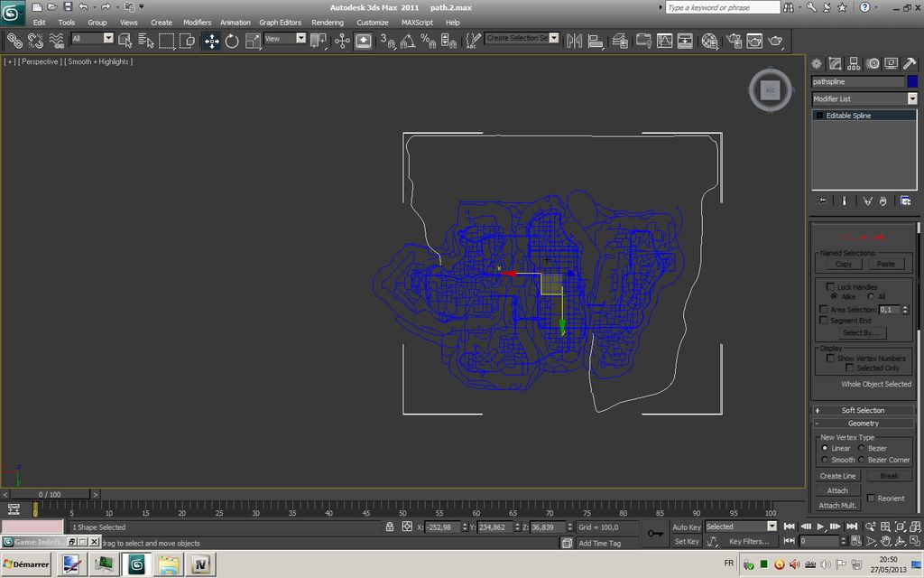Open the Rendering menu
Image resolution: width=924 pixels, height=578 pixels.
tap(328, 23)
